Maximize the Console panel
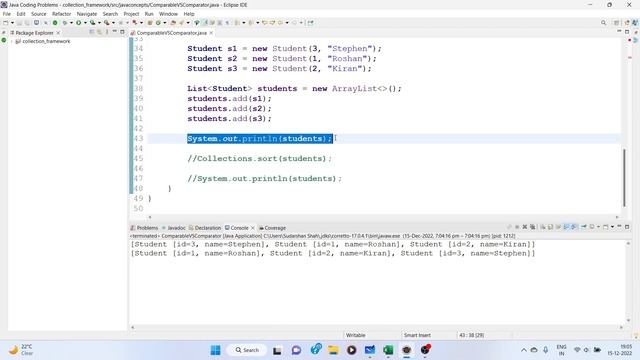Image resolution: width=640 pixels, height=360 pixels. [627, 227]
